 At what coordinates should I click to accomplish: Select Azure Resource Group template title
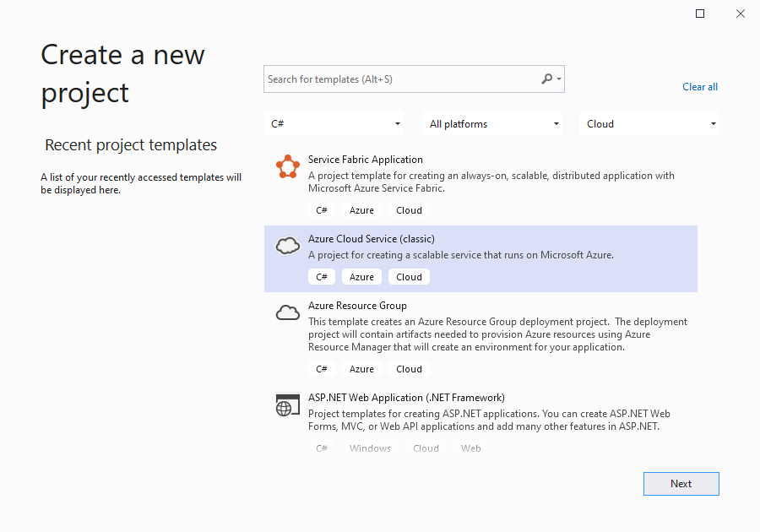click(x=357, y=306)
